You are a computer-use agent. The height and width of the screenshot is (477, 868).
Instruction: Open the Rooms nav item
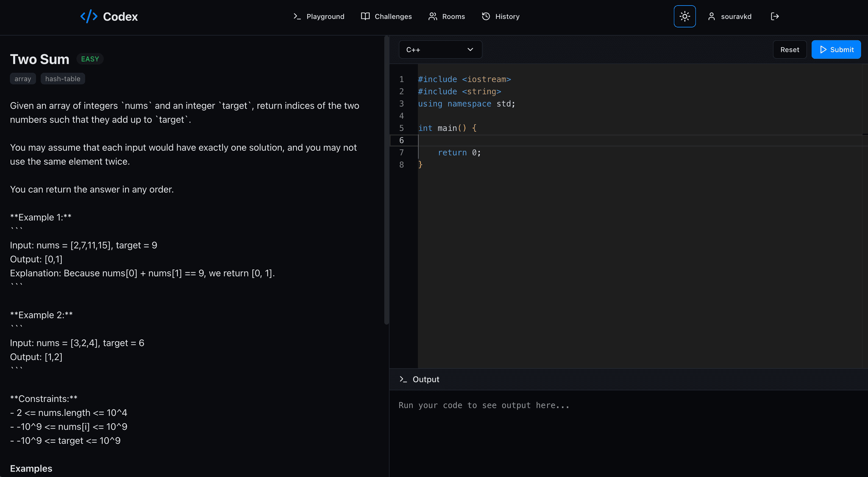point(447,17)
